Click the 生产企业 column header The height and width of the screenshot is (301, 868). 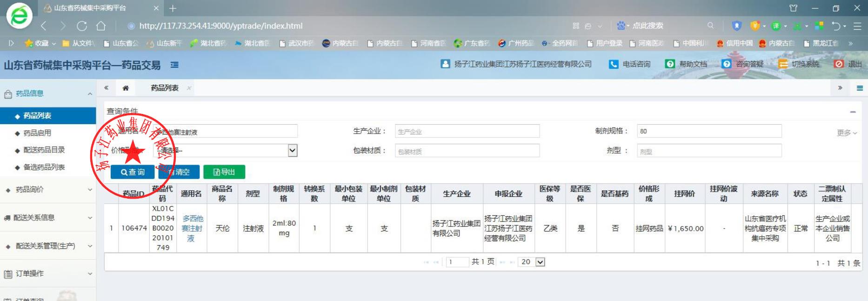(x=456, y=194)
